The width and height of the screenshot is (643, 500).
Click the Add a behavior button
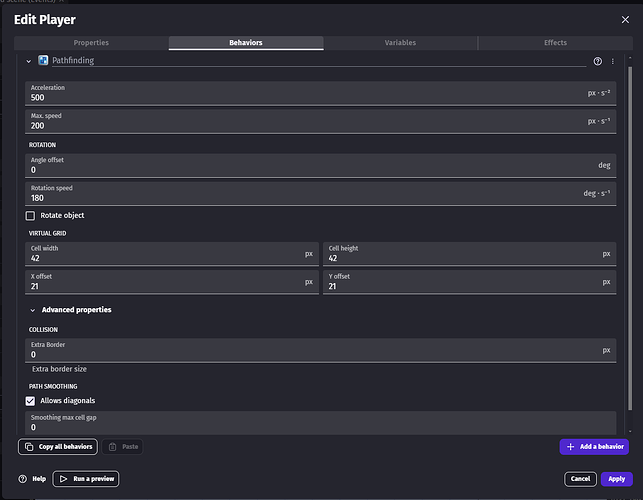(x=594, y=447)
